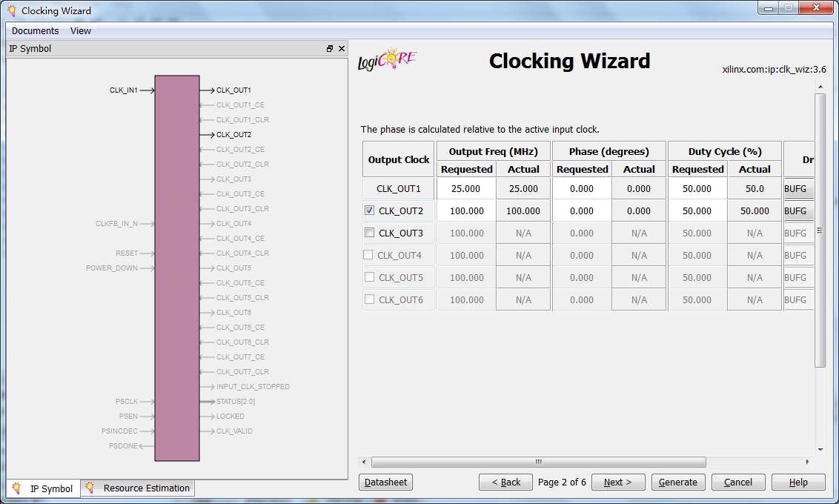Click the horizontal scrollbar thumb
The width and height of the screenshot is (839, 504).
tap(538, 462)
